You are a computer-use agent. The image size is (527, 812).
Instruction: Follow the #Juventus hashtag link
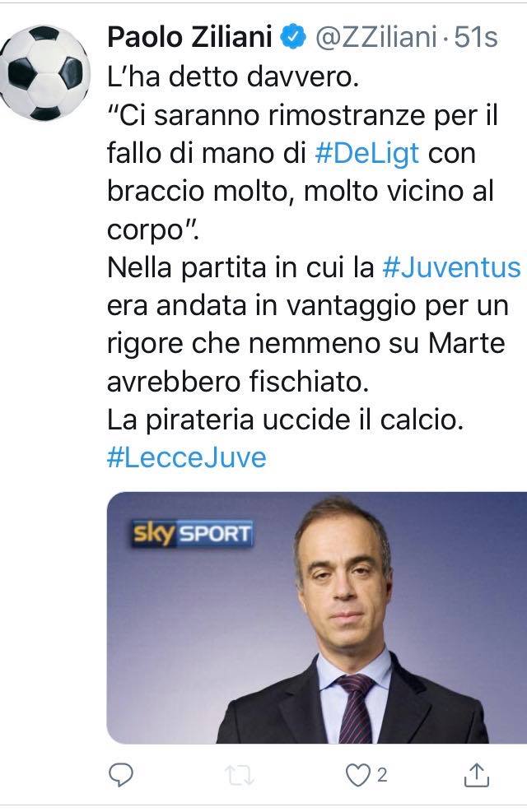451,267
